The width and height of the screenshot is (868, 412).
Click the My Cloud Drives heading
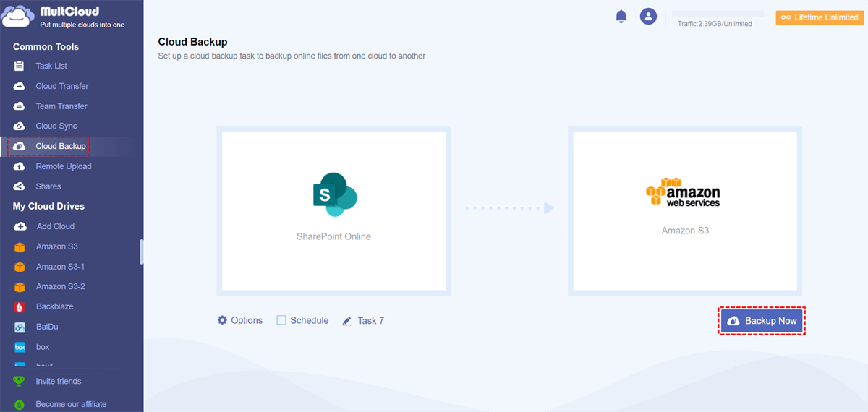[x=48, y=206]
